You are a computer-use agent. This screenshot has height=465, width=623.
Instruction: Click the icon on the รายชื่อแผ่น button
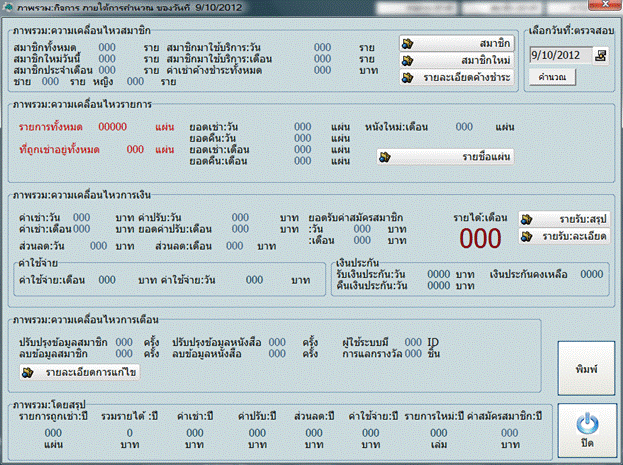point(385,157)
